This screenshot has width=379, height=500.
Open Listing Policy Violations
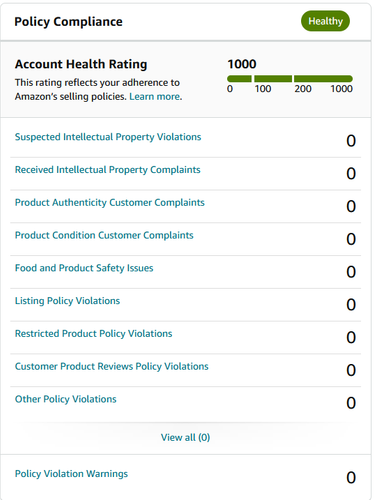(67, 301)
